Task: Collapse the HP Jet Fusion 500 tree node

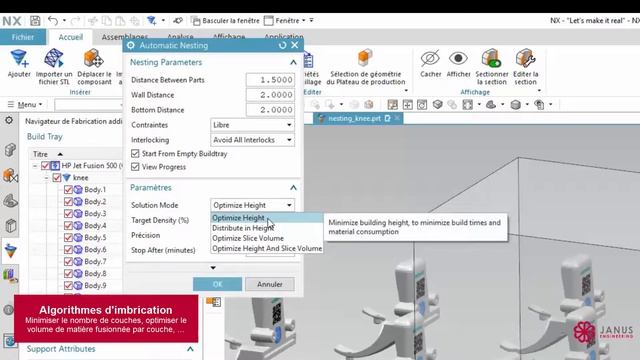Action: pos(35,166)
